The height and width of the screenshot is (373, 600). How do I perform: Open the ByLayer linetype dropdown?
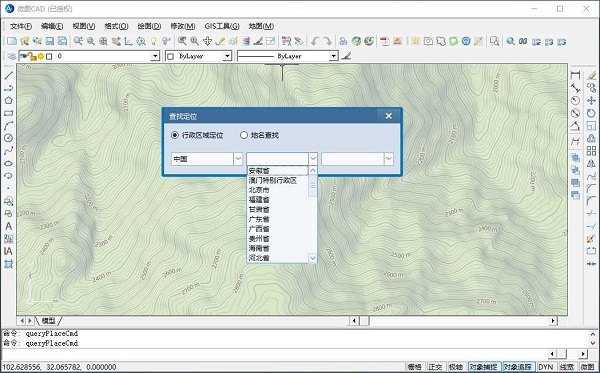pos(334,56)
